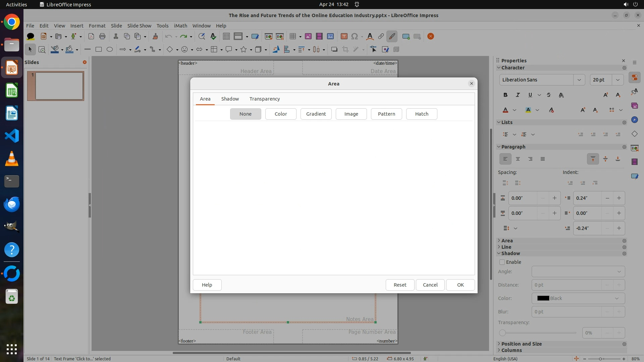Select the Rectangle shape tool

click(98, 49)
